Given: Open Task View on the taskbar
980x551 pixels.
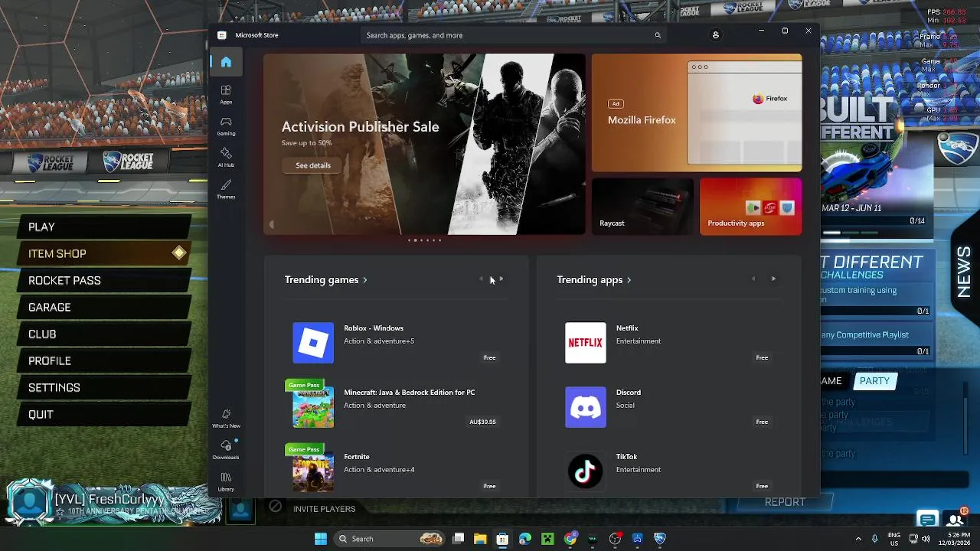Looking at the screenshot, I should click(x=458, y=539).
